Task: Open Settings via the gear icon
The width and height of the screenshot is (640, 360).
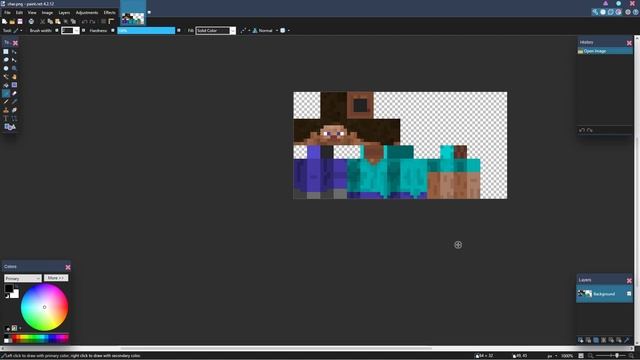Action: pyautogui.click(x=628, y=12)
